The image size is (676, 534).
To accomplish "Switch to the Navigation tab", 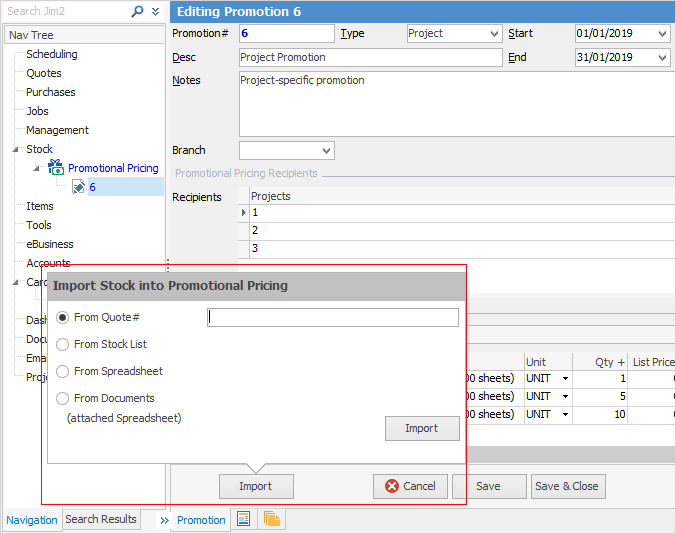I will [32, 520].
